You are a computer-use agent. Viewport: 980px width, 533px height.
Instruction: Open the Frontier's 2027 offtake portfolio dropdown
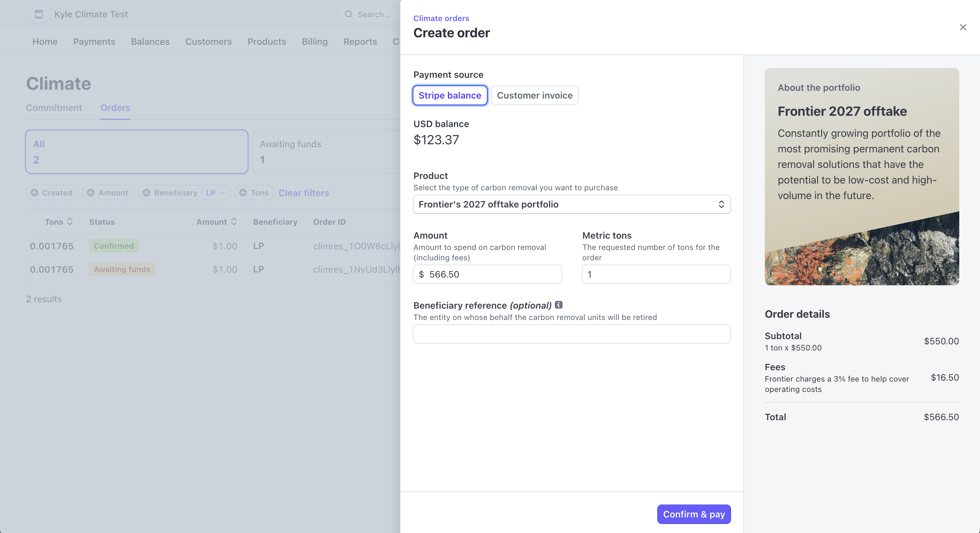click(571, 205)
